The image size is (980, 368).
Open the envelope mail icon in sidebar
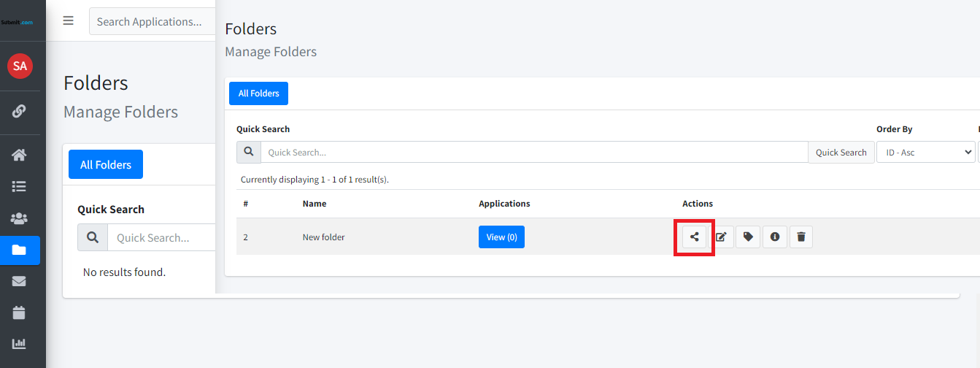tap(20, 281)
